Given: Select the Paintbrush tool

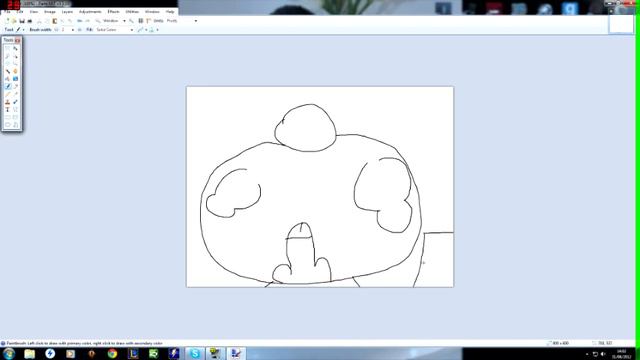Looking at the screenshot, I should [8, 86].
